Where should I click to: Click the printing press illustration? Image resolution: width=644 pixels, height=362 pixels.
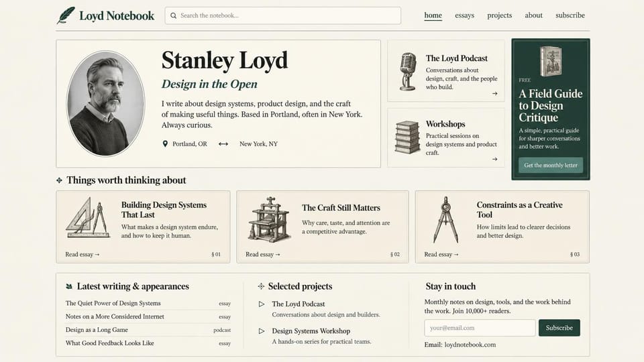(269, 219)
